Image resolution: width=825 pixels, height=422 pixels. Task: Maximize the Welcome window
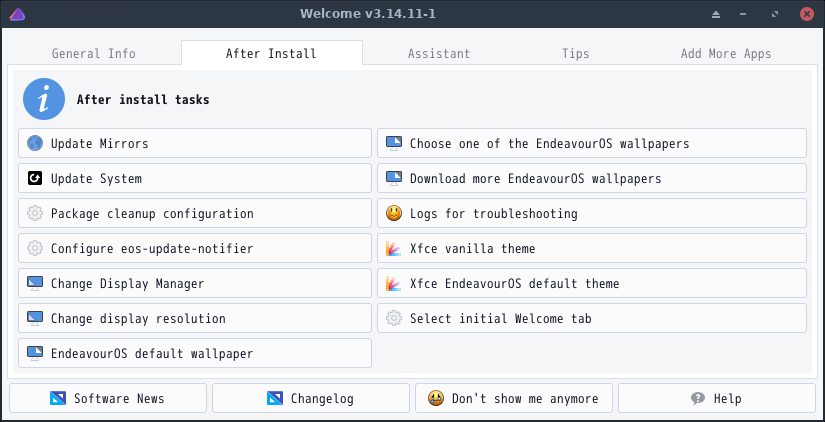774,14
